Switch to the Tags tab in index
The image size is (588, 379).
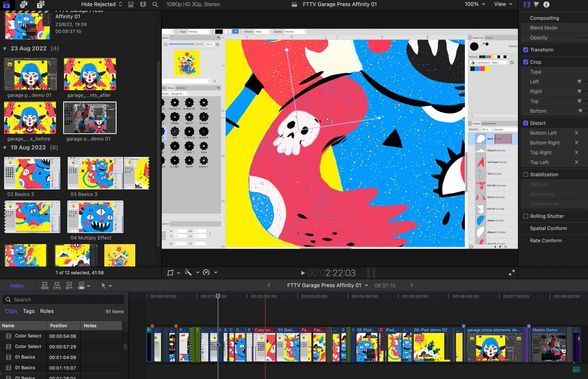[x=28, y=311]
